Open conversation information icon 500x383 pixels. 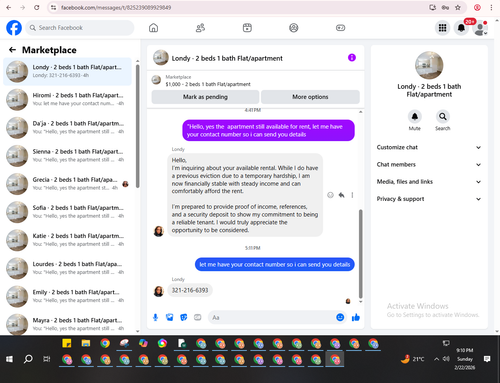coord(352,58)
